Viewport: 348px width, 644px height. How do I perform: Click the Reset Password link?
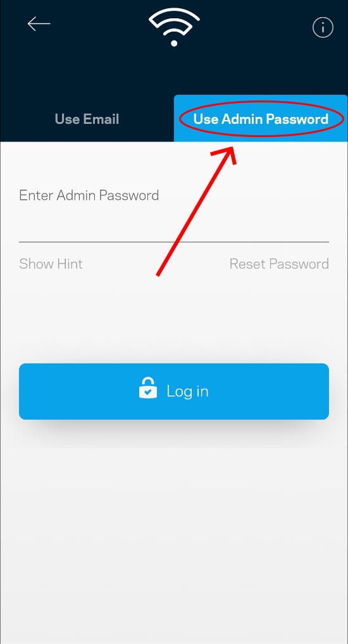point(279,264)
